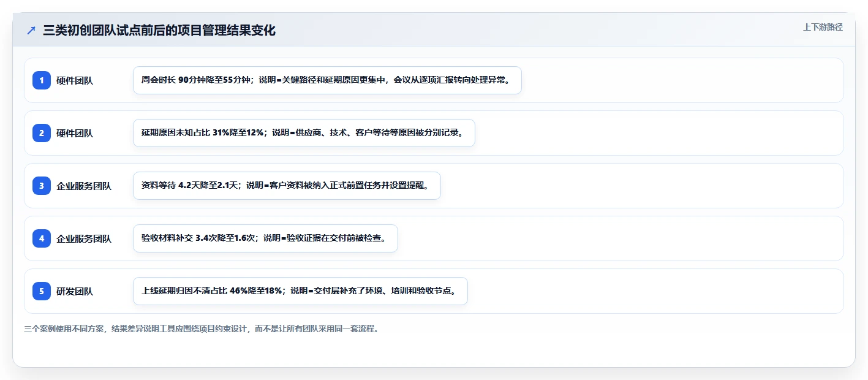The width and height of the screenshot is (868, 380).
Task: Click the 研发团队 label in row 5
Action: coord(75,291)
